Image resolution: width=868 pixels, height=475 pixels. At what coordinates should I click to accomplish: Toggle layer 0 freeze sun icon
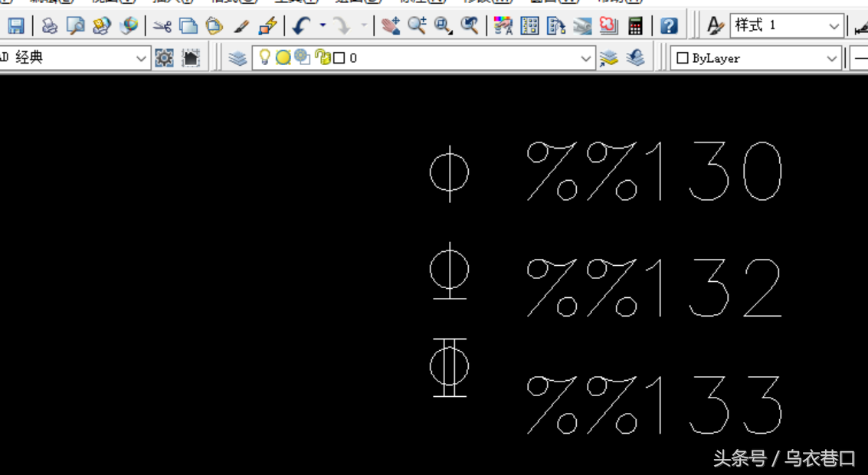[x=283, y=57]
